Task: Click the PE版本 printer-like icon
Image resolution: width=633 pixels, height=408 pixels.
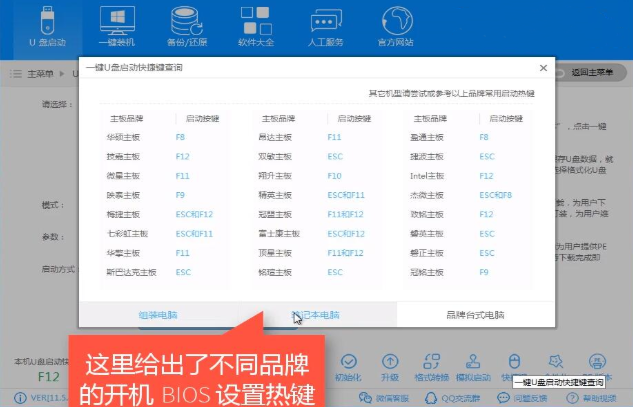Action: [x=597, y=362]
